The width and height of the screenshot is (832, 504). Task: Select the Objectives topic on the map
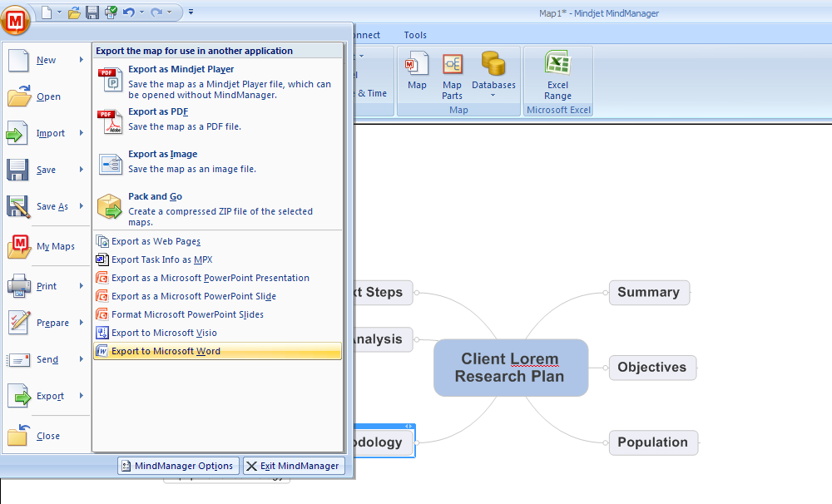tap(652, 367)
